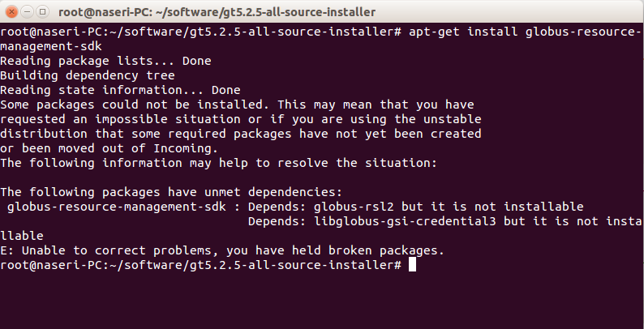Click the terminal title bar text

tap(217, 12)
